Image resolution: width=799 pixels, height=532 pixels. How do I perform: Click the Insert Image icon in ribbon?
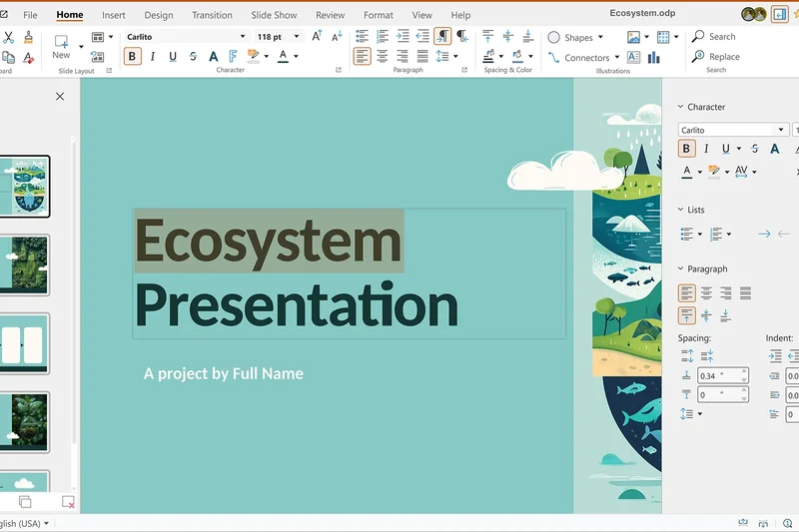[x=633, y=37]
